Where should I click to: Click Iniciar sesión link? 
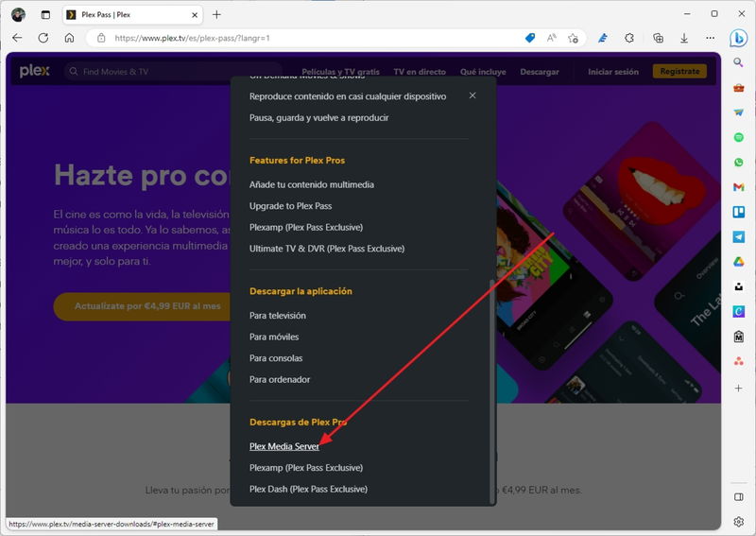612,72
